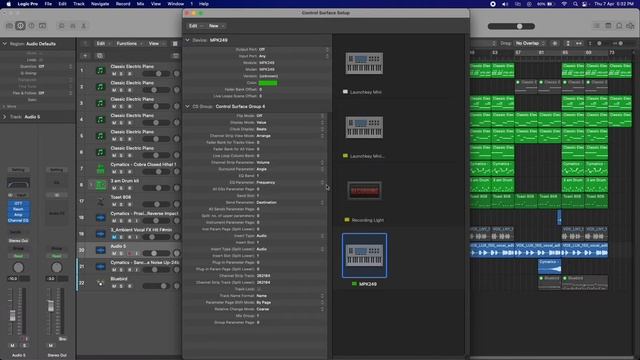Click the master volume slider in the control bar
Viewport: 640px width, 360px height.
pyautogui.click(x=511, y=26)
